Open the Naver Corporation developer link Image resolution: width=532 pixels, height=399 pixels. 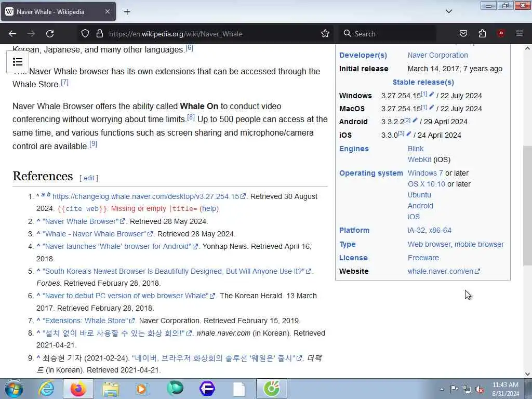(437, 55)
